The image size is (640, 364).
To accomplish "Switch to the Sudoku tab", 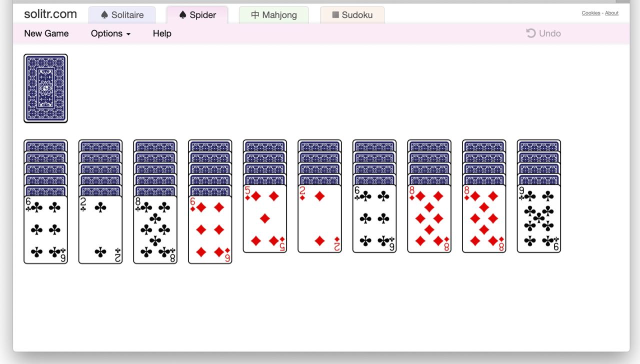I will pos(352,15).
